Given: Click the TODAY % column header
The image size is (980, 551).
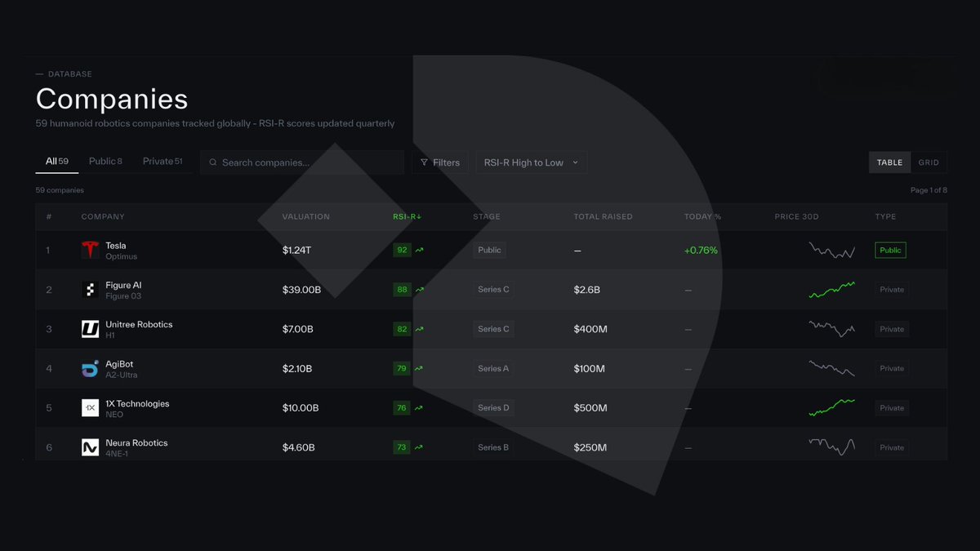Looking at the screenshot, I should 703,217.
